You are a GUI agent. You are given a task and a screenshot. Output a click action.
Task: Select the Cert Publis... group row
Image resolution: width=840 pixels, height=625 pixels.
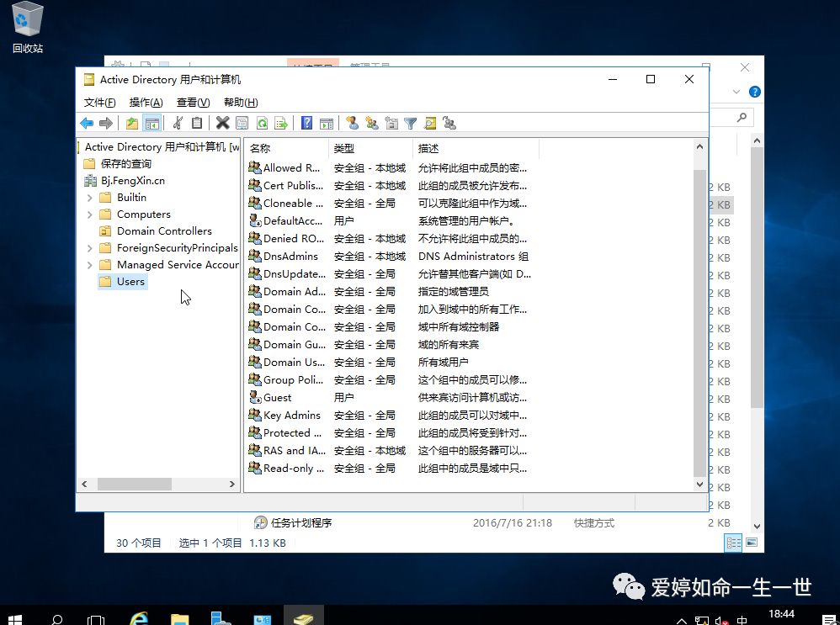click(x=391, y=185)
